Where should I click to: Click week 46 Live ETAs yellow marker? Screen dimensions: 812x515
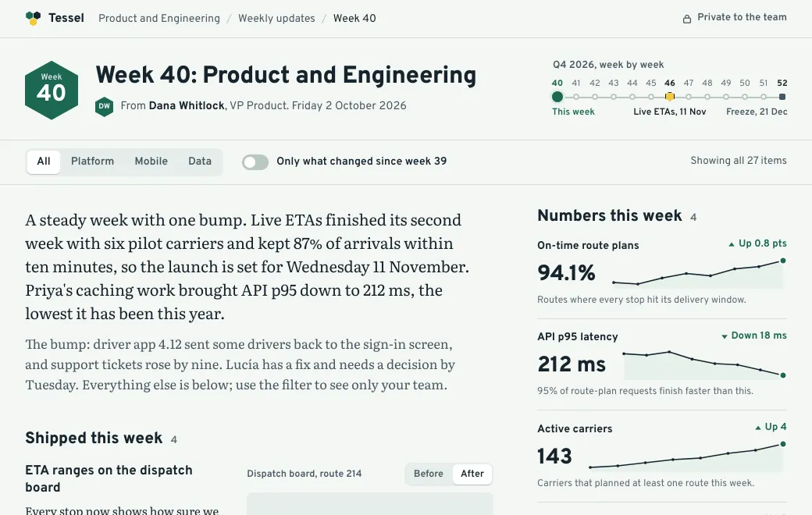pyautogui.click(x=670, y=97)
